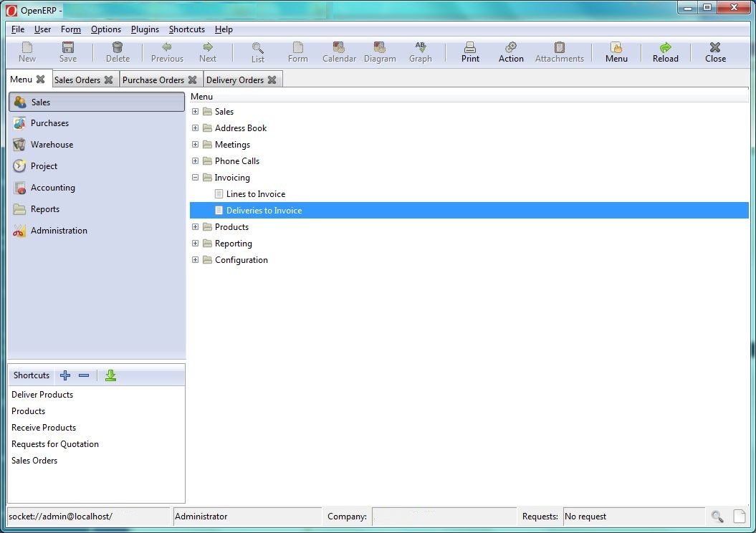Click the Action gears icon

[x=511, y=47]
